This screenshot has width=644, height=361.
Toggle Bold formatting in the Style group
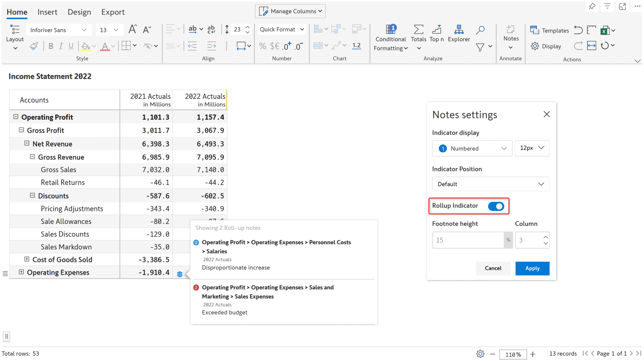pos(51,46)
